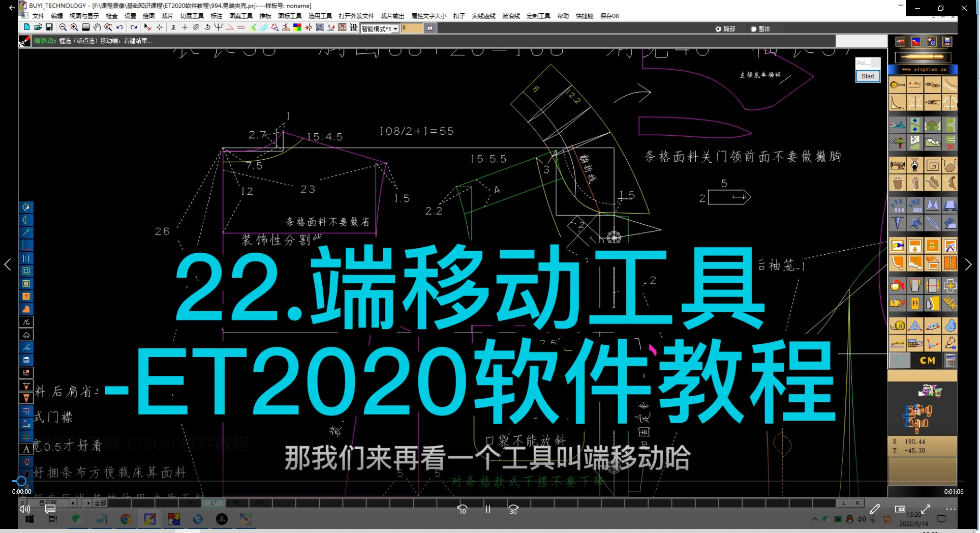Pause the video playback
This screenshot has width=980, height=533.
pyautogui.click(x=487, y=509)
